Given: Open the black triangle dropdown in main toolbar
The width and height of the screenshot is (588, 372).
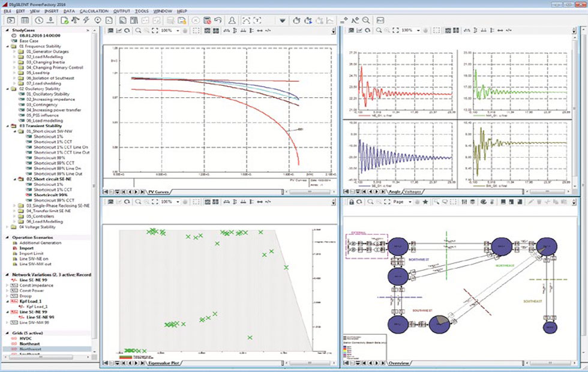Looking at the screenshot, I should click(283, 20).
